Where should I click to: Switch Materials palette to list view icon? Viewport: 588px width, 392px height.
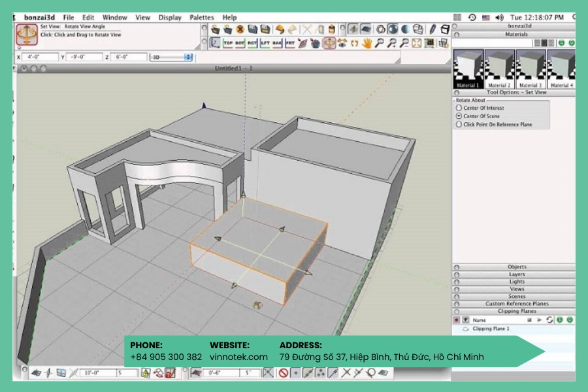[x=538, y=43]
